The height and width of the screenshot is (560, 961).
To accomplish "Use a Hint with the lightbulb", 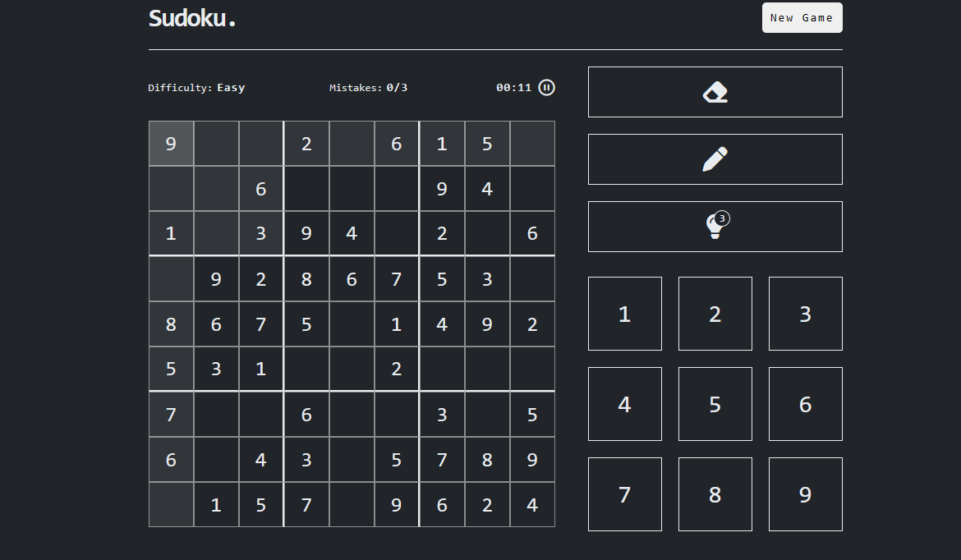I will (x=715, y=226).
